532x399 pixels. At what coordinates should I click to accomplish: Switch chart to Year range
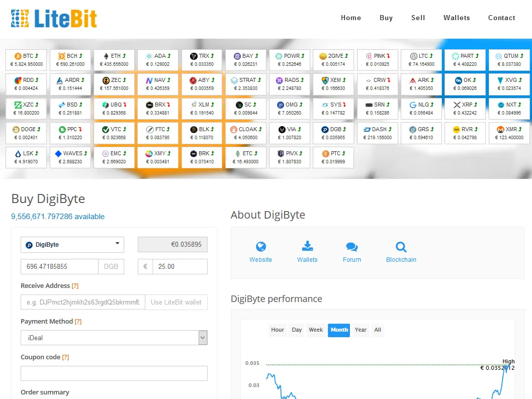coord(361,330)
